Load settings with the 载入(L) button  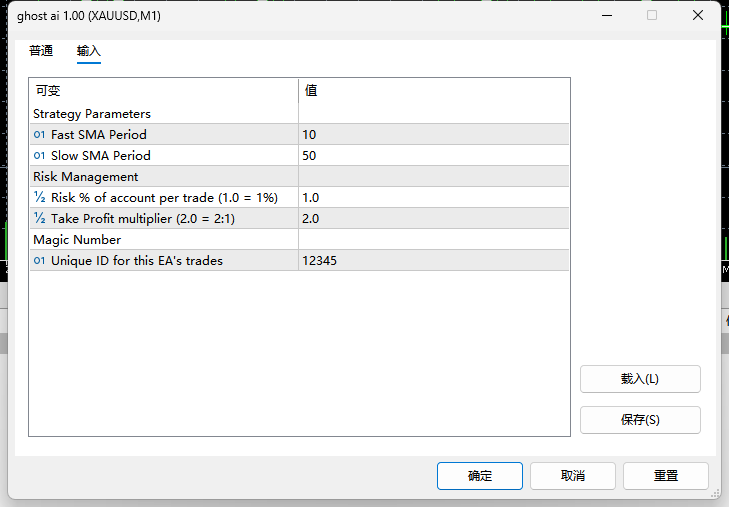click(640, 379)
